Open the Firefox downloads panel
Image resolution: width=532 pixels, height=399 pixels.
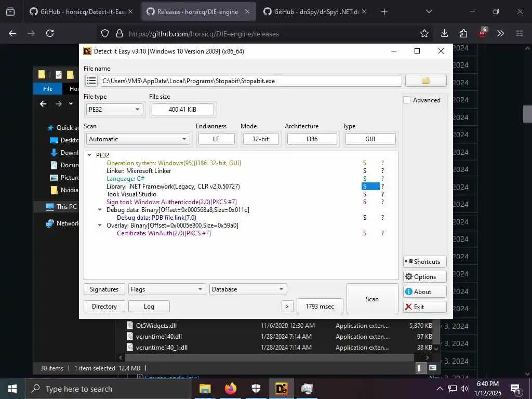coord(445,33)
